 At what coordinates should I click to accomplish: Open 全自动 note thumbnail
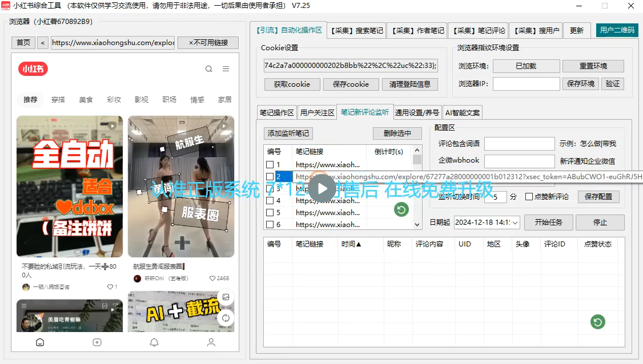coord(70,187)
